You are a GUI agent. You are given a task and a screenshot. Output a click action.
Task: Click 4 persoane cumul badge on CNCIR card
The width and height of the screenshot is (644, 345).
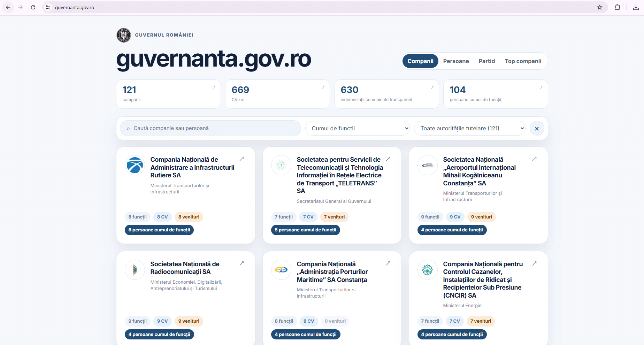point(452,335)
